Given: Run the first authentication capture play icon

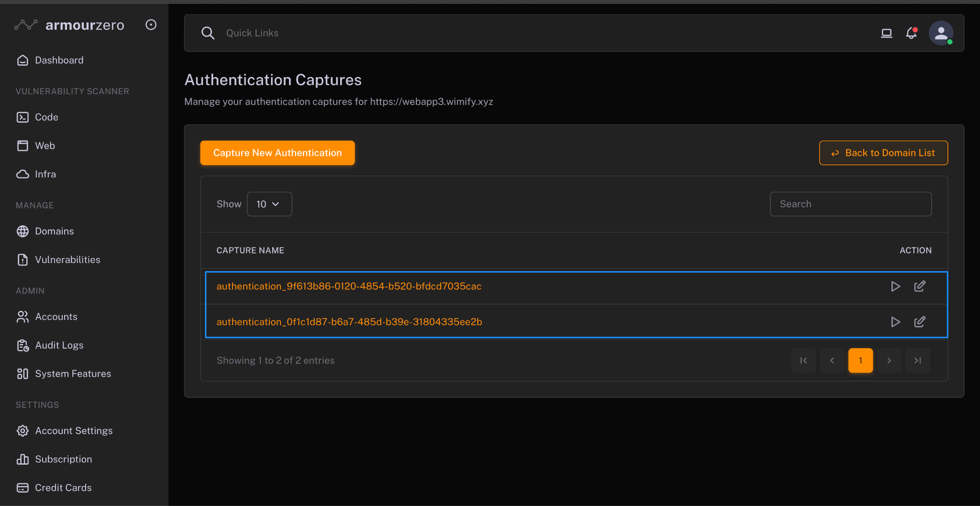Looking at the screenshot, I should [x=895, y=286].
